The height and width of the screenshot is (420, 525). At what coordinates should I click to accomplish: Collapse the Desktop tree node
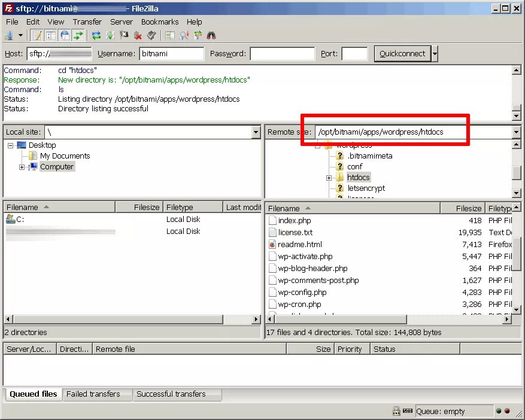point(11,145)
